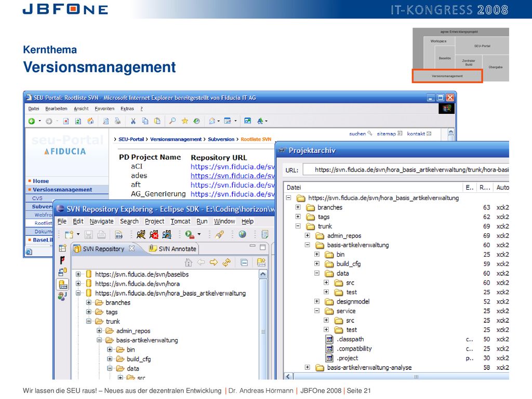The width and height of the screenshot is (532, 399).
Task: Click the Refresh icon in SVN Repository view
Action: click(x=227, y=262)
